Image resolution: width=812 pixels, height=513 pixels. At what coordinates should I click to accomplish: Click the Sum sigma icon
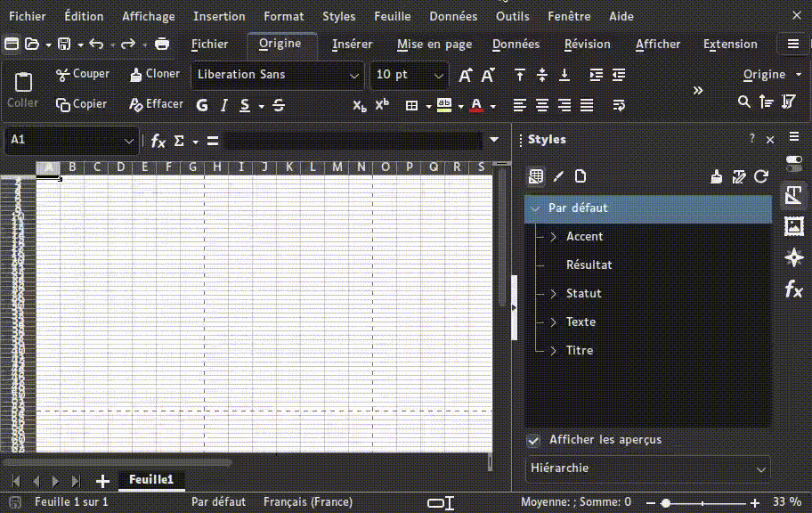coord(179,141)
